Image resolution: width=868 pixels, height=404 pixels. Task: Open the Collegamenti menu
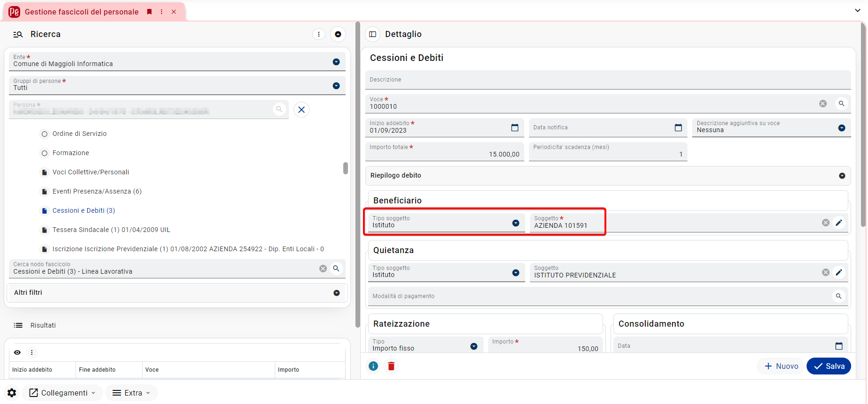click(62, 393)
